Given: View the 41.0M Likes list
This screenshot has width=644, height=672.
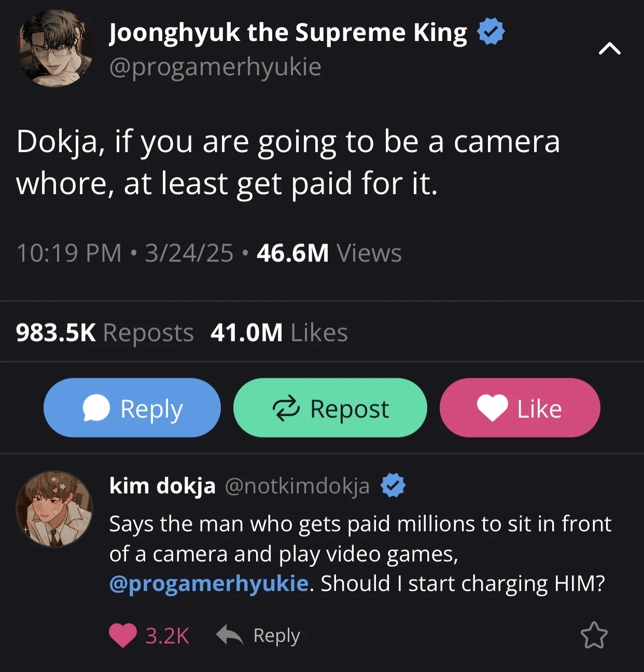Looking at the screenshot, I should tap(279, 333).
